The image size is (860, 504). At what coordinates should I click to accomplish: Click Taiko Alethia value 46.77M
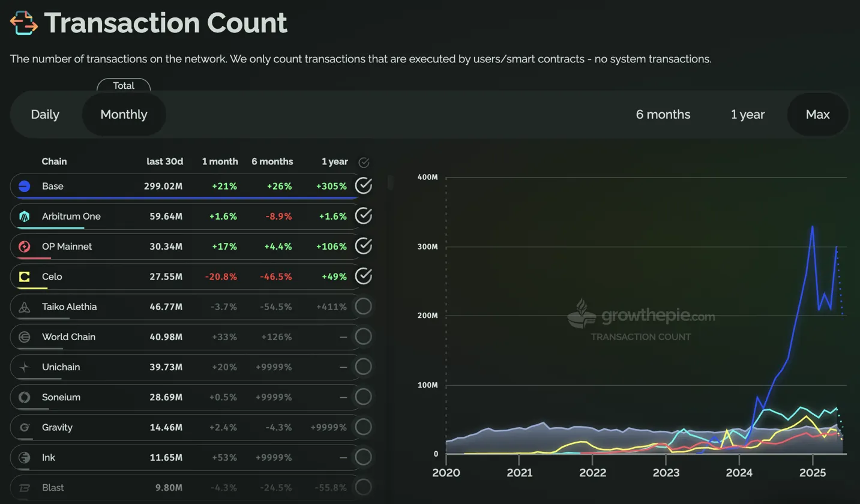[x=166, y=307]
